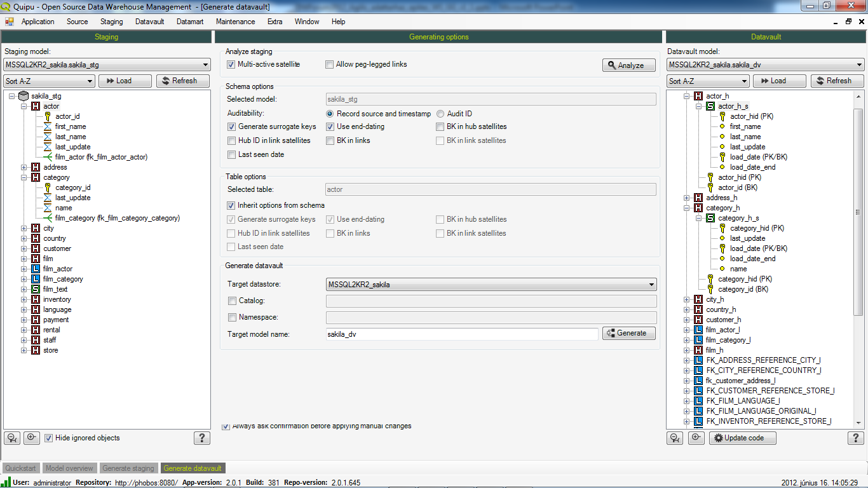868x488 pixels.
Task: Click the Analyze button
Action: 629,65
